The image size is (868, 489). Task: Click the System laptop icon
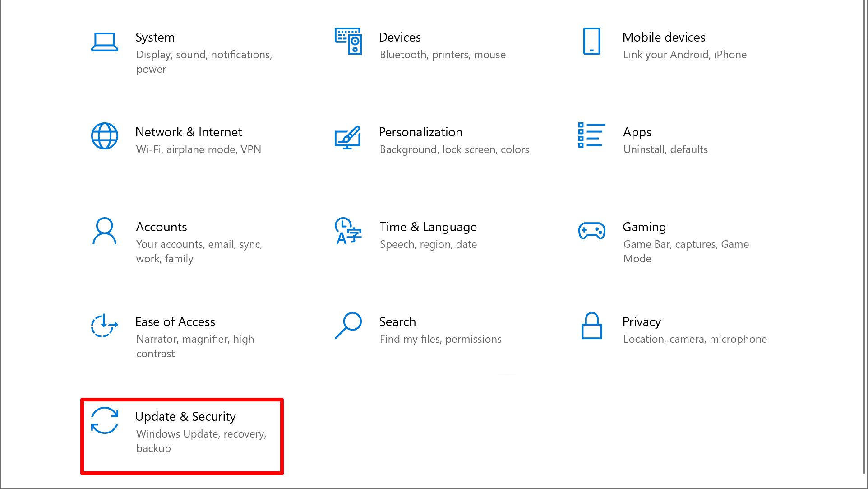(105, 42)
